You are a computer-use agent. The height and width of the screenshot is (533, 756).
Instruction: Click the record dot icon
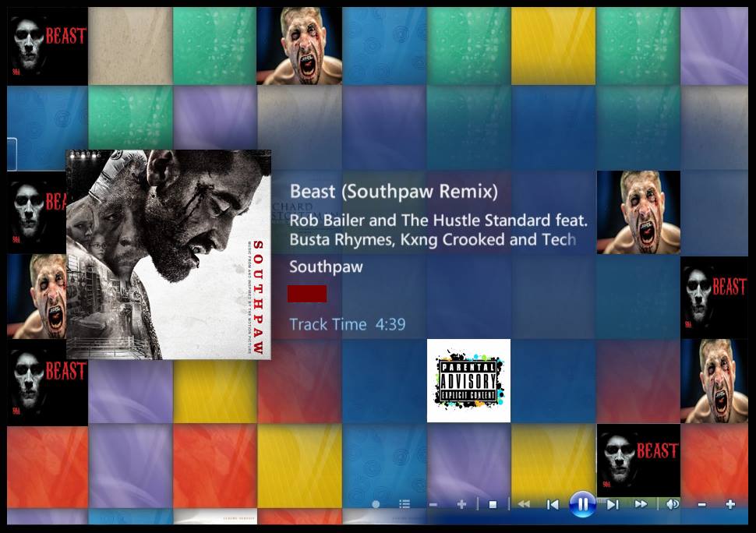coord(376,504)
